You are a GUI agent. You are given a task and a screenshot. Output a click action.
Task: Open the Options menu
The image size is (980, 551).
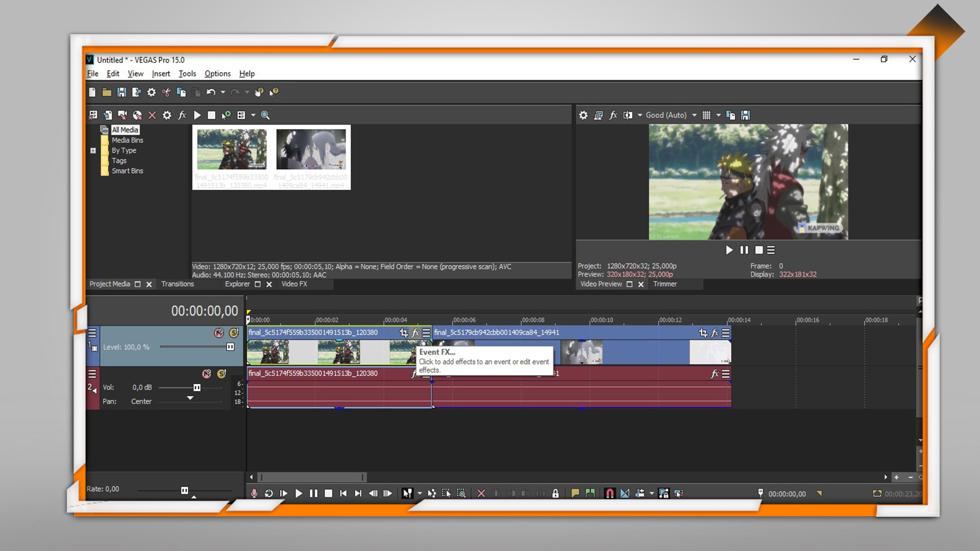tap(217, 73)
